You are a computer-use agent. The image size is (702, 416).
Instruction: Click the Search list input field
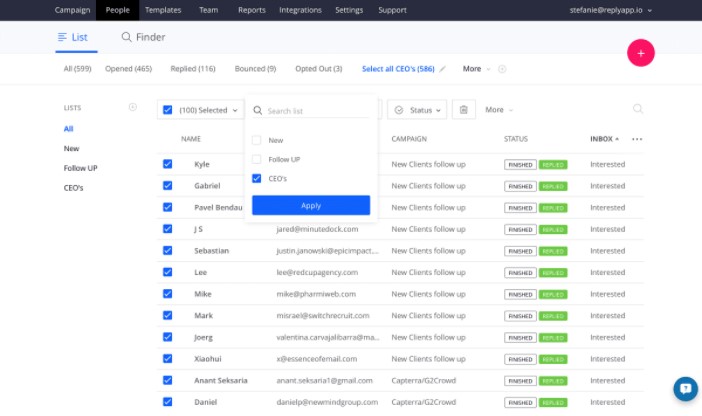tap(311, 111)
